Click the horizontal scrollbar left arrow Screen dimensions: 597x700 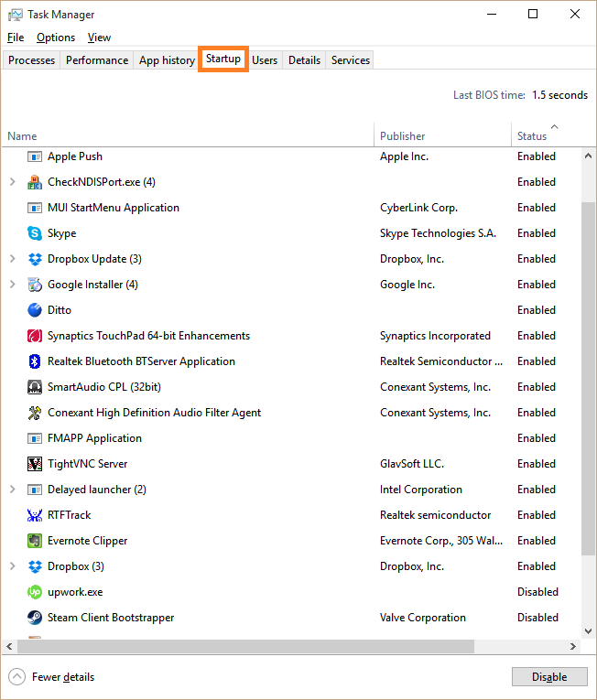click(x=9, y=646)
